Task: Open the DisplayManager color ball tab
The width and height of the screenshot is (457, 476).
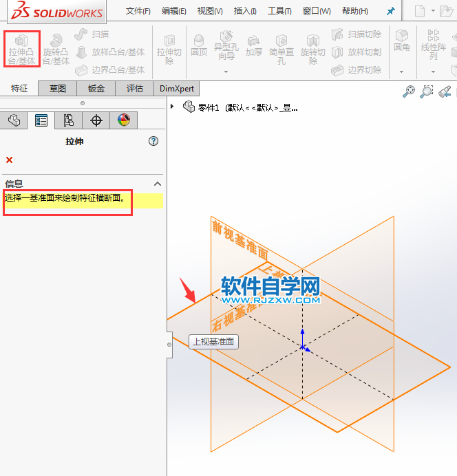Action: [124, 120]
